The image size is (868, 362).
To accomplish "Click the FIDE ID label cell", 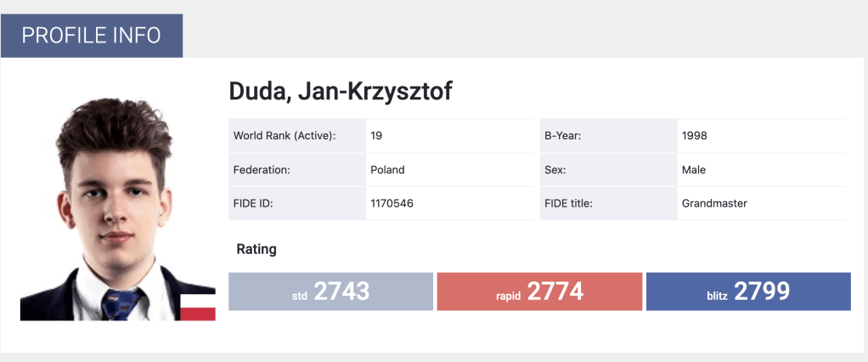I will pos(253,203).
